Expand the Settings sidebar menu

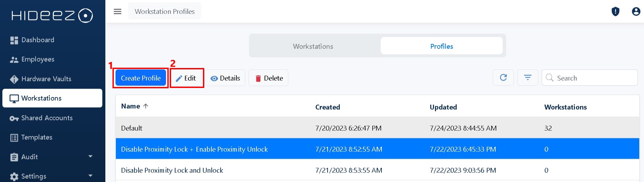point(51,176)
